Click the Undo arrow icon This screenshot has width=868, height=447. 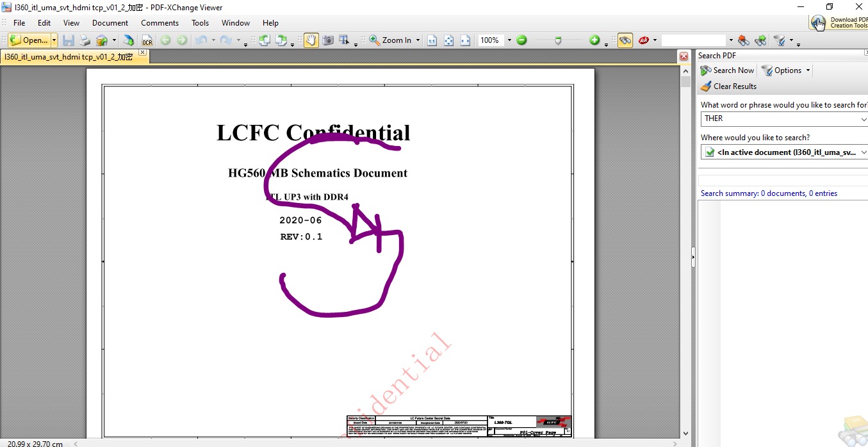[201, 40]
